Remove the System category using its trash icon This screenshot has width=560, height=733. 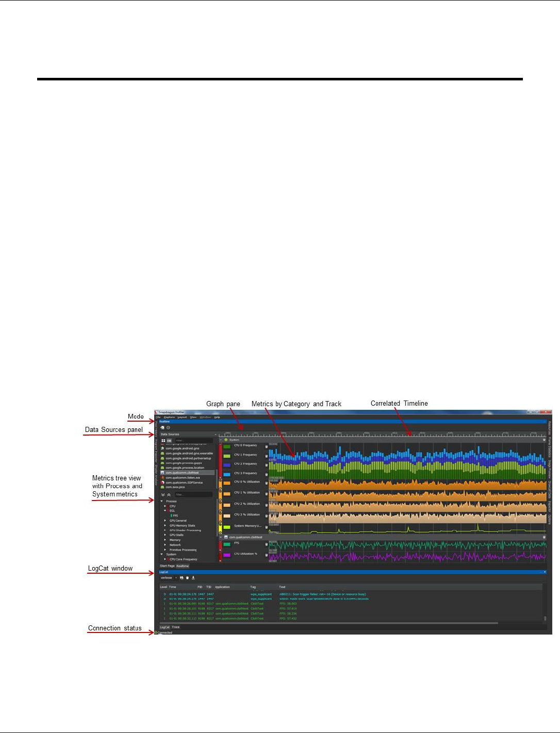[x=544, y=440]
